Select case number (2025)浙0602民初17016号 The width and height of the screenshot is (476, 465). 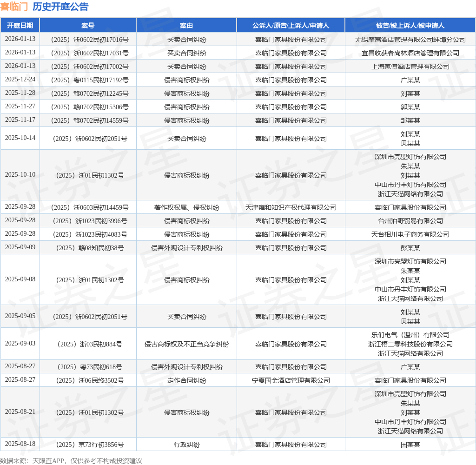point(90,40)
